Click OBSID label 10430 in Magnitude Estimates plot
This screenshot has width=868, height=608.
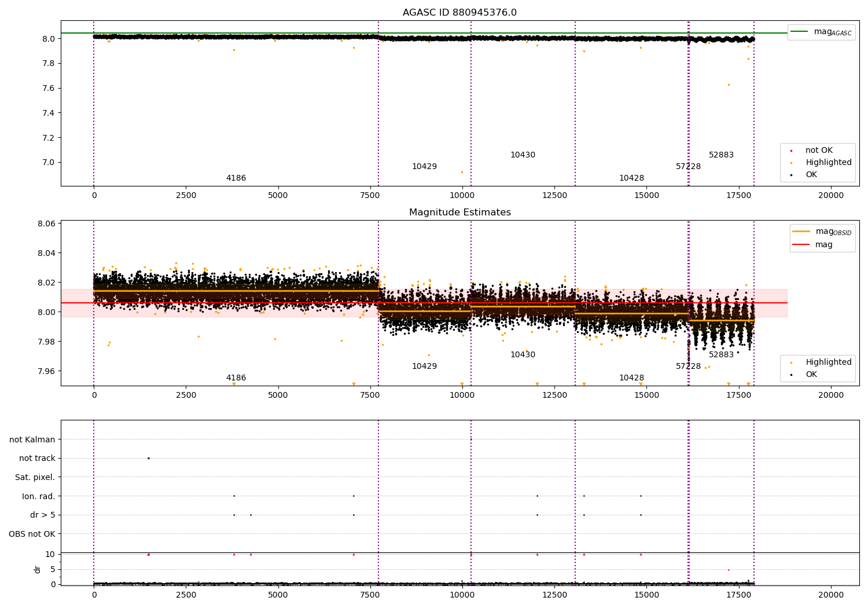point(523,355)
